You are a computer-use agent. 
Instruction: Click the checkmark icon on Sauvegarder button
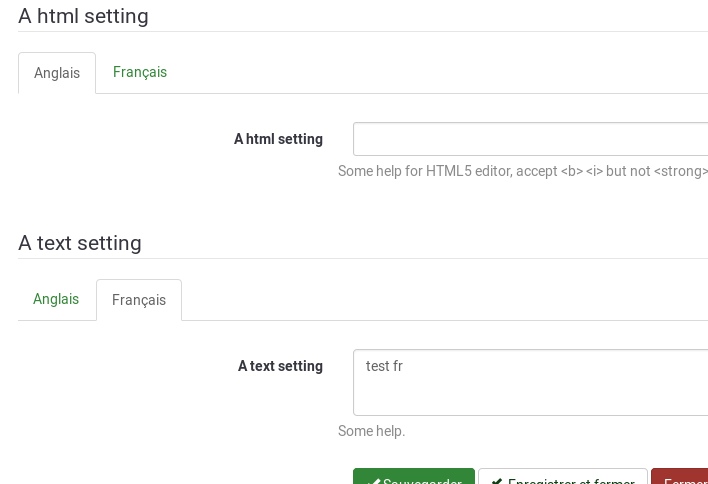pos(373,481)
